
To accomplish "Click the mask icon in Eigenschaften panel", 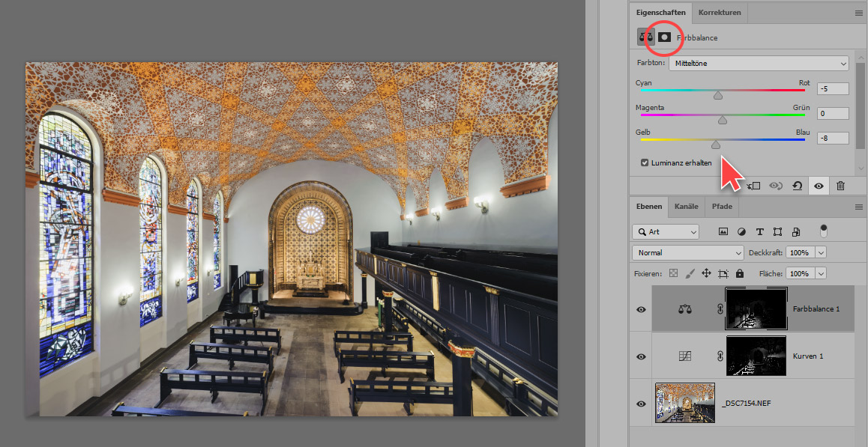I will (664, 37).
